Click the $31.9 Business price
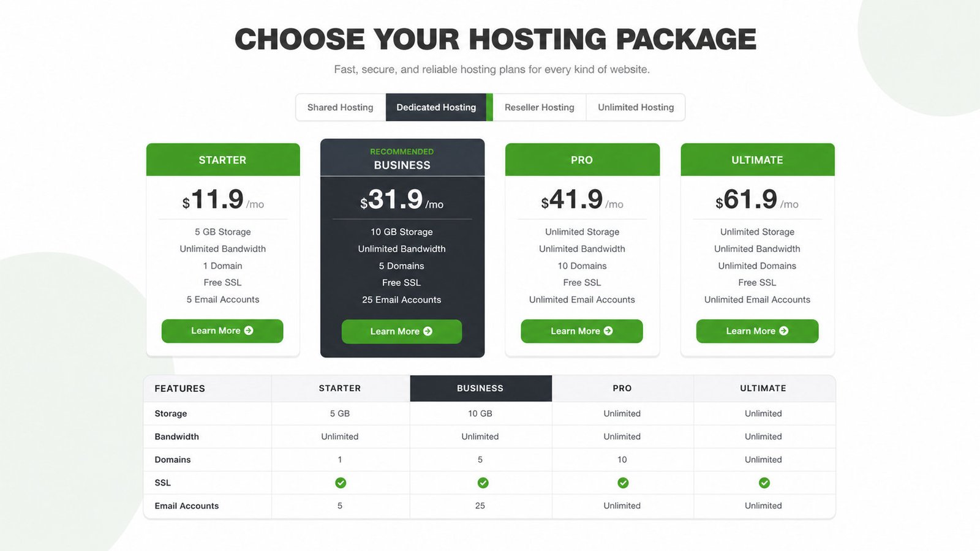The height and width of the screenshot is (551, 980). pyautogui.click(x=402, y=200)
